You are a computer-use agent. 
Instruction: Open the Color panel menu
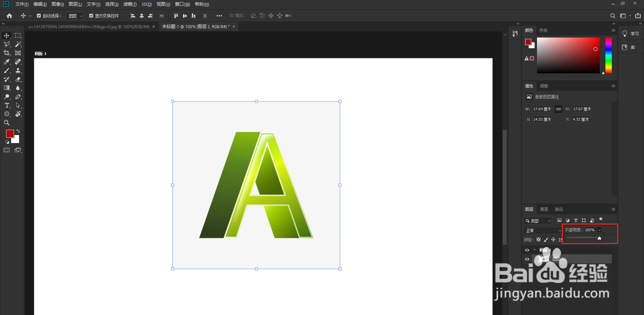click(613, 30)
